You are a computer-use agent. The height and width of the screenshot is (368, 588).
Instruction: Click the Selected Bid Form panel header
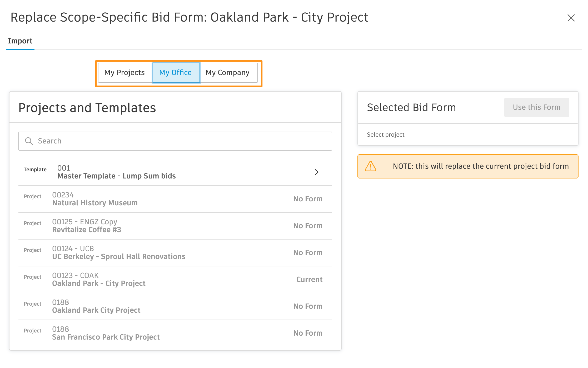pyautogui.click(x=411, y=107)
